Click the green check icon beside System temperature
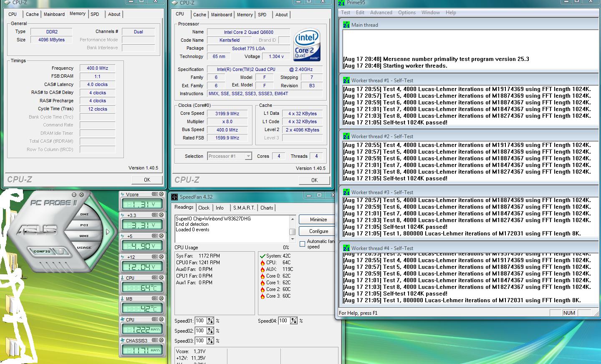 263,256
